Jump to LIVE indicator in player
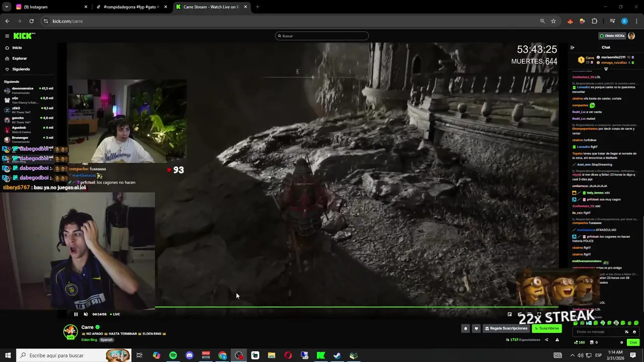This screenshot has width=644, height=362. click(x=115, y=314)
